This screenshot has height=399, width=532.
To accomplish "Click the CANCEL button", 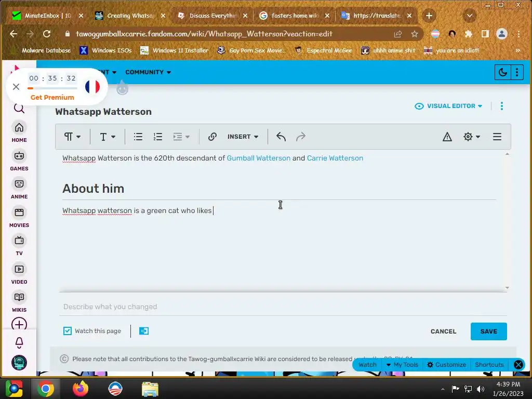I will click(444, 331).
